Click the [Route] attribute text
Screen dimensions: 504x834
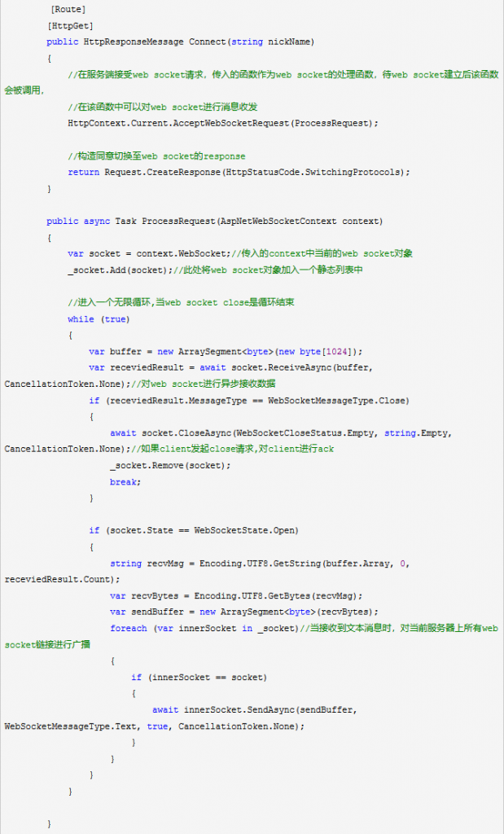[68, 9]
